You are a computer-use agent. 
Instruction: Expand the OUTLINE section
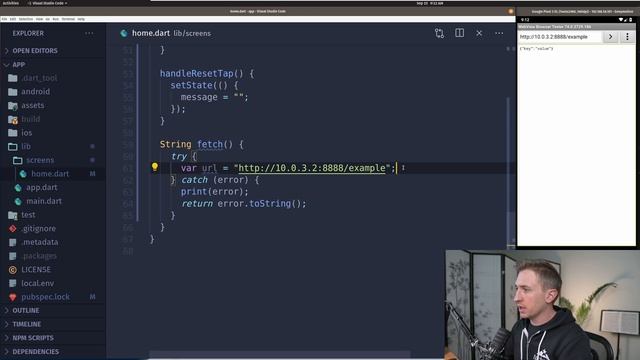(53, 311)
